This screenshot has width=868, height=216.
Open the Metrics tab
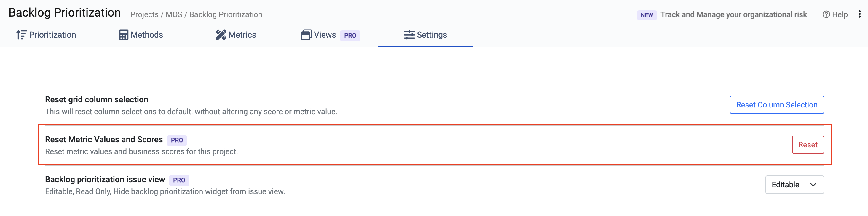point(242,35)
